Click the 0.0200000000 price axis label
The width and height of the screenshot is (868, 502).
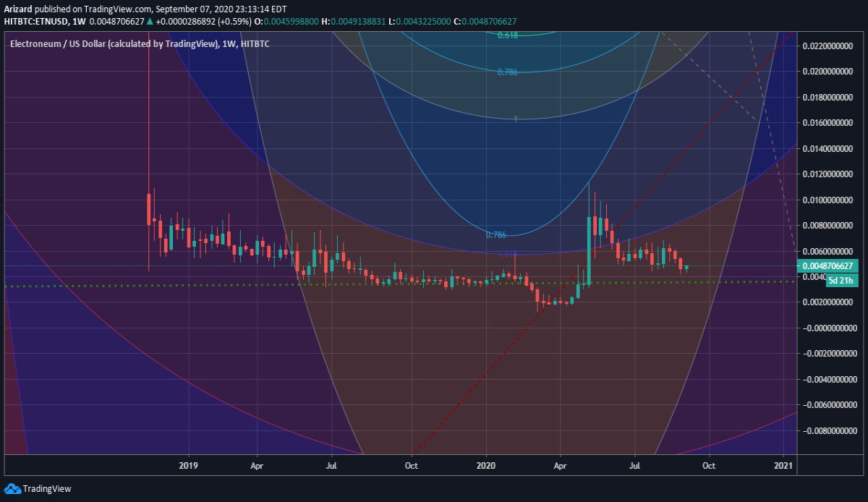coord(829,72)
